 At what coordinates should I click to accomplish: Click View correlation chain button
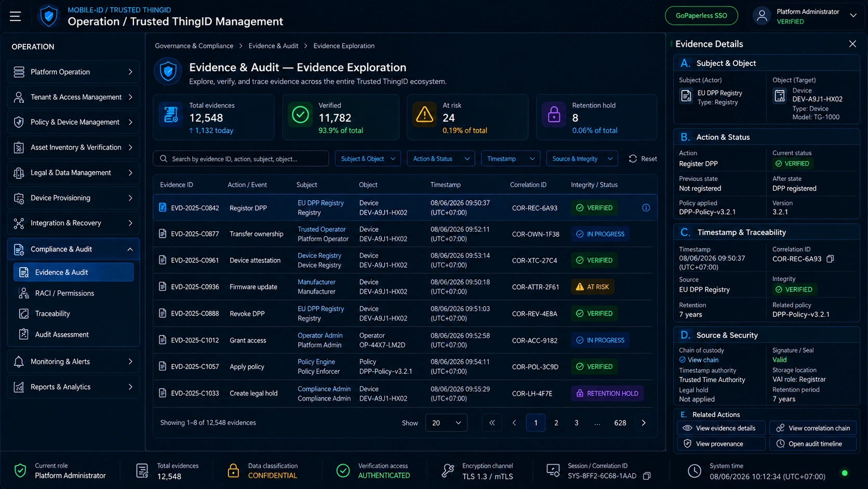click(812, 428)
